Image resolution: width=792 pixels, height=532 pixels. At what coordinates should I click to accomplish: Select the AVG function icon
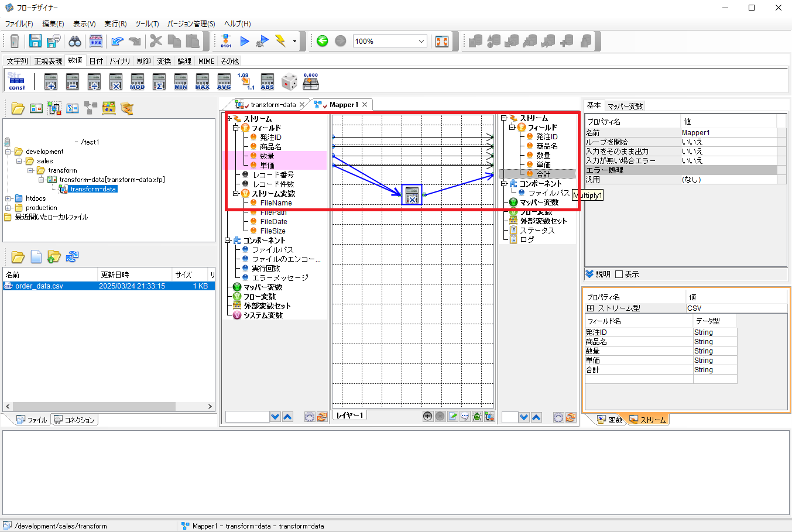coord(224,81)
